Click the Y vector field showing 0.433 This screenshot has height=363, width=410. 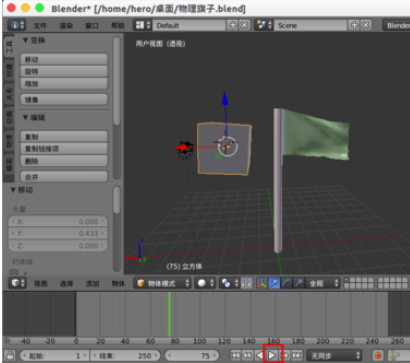pos(57,233)
